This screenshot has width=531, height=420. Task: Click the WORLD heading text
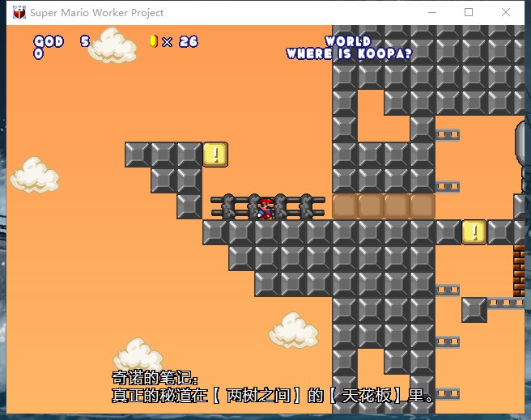tap(348, 41)
